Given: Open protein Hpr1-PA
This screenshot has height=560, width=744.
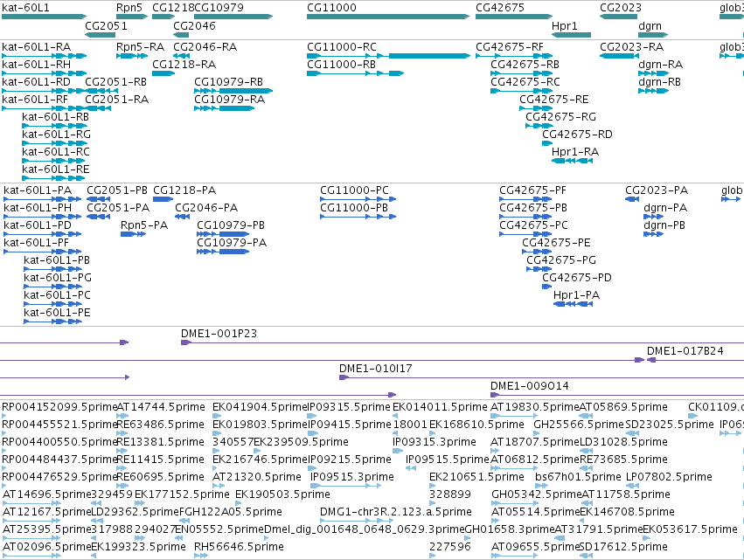Looking at the screenshot, I should click(574, 304).
